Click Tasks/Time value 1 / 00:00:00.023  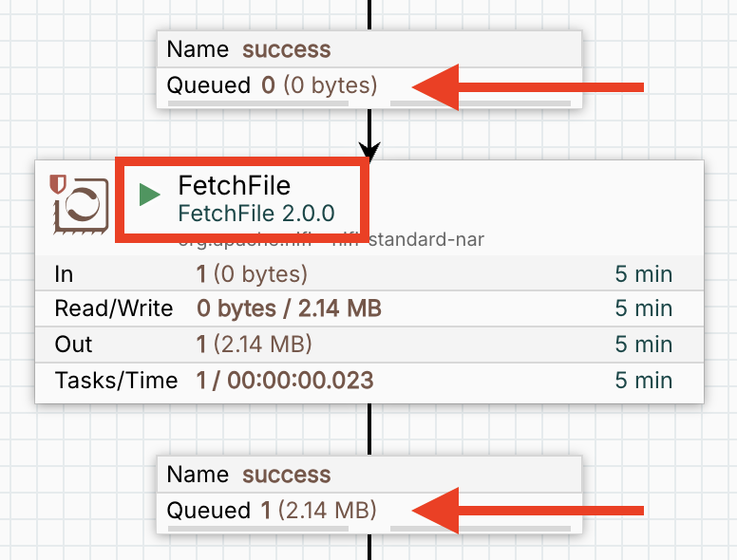[285, 381]
